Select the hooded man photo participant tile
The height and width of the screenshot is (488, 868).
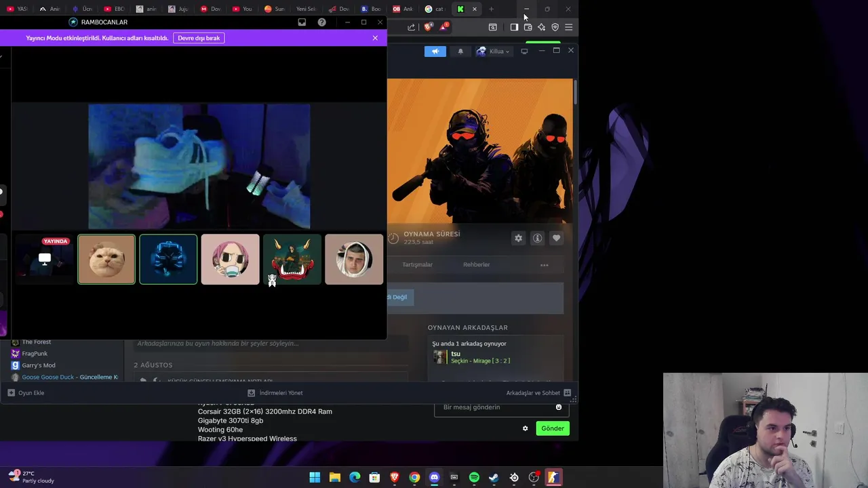click(354, 260)
